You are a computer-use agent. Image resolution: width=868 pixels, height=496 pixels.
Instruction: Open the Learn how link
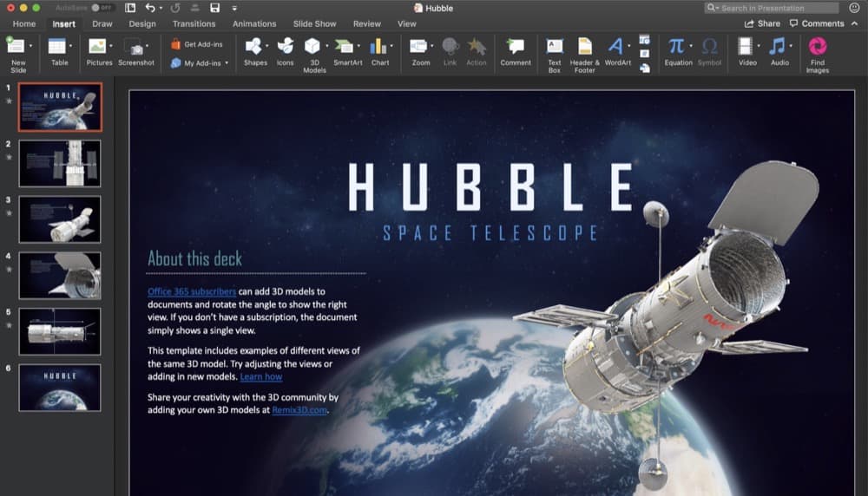point(260,376)
